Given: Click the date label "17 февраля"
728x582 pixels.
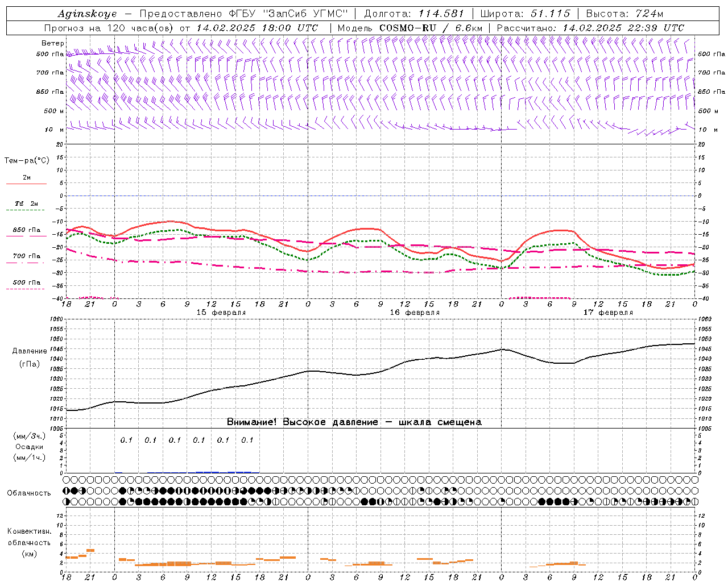Looking at the screenshot, I should click(608, 313).
